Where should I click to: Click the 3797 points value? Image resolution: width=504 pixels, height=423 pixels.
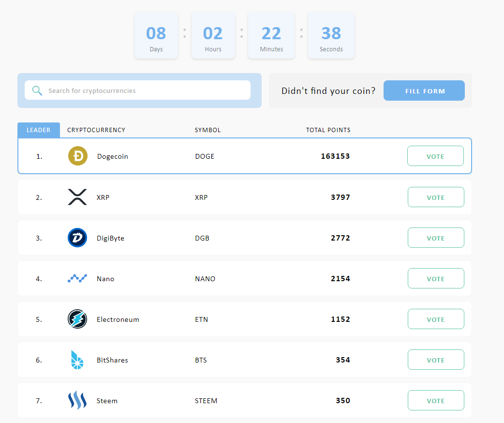341,197
